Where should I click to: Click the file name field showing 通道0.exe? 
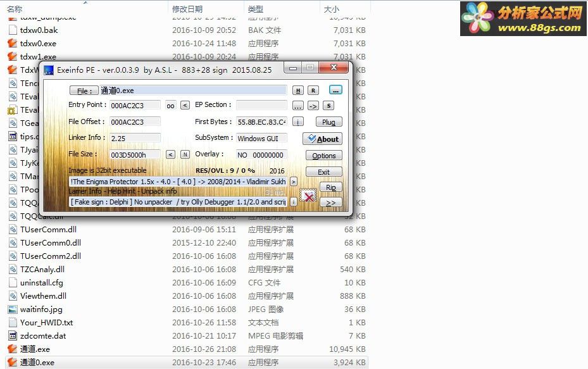click(193, 91)
